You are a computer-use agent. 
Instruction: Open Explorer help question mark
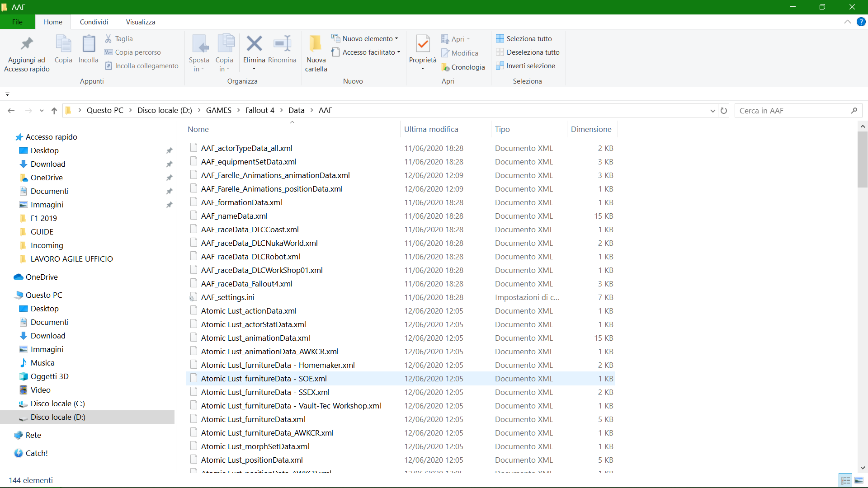pyautogui.click(x=861, y=22)
